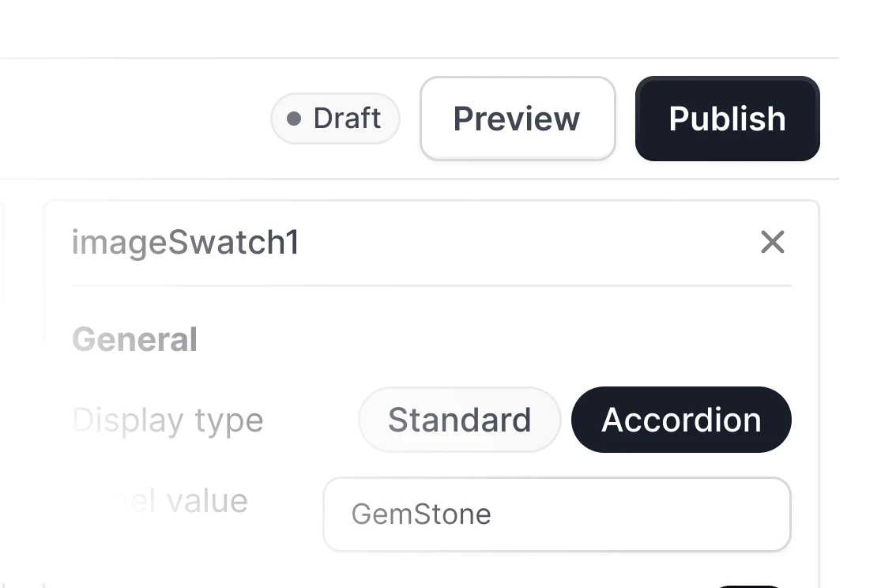Open a Preview of the page
Viewport: 896px width, 588px height.
point(517,119)
